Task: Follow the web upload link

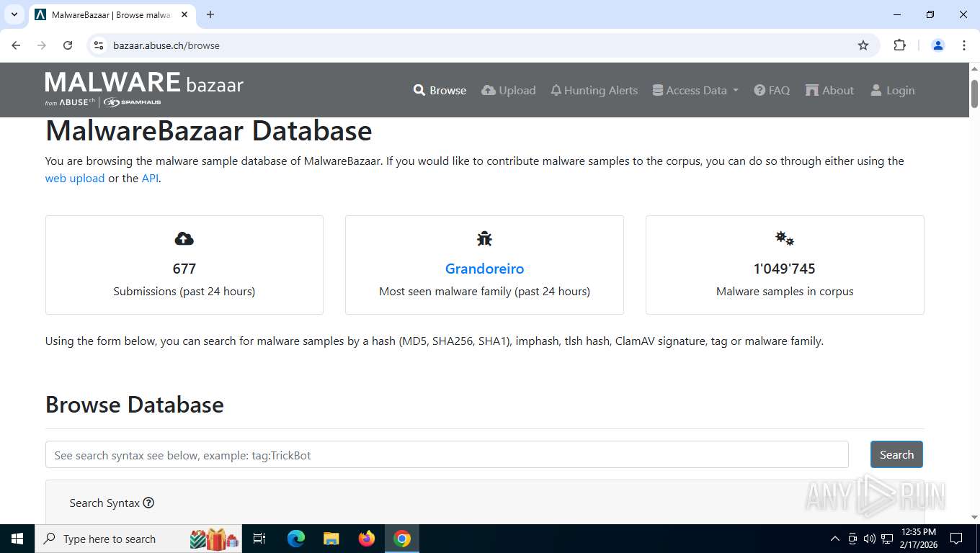Action: pyautogui.click(x=75, y=179)
